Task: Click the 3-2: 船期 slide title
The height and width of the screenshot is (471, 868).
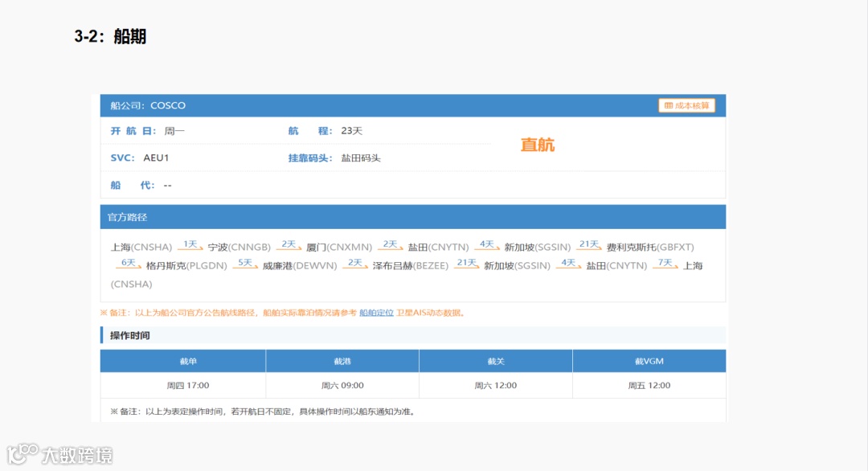Action: pos(110,36)
